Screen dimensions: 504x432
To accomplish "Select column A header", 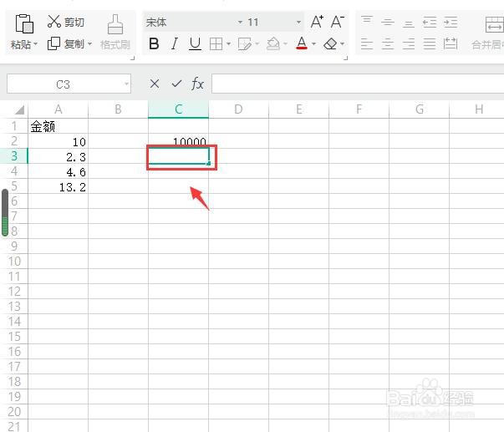I will coord(59,109).
